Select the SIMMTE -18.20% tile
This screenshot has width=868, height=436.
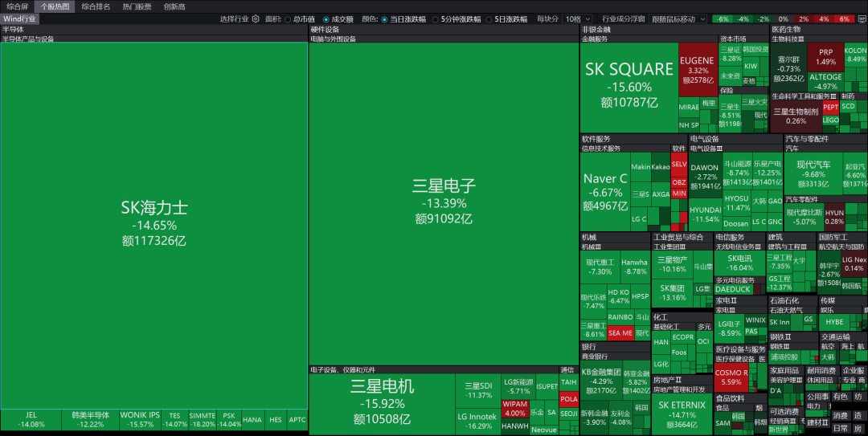point(202,420)
